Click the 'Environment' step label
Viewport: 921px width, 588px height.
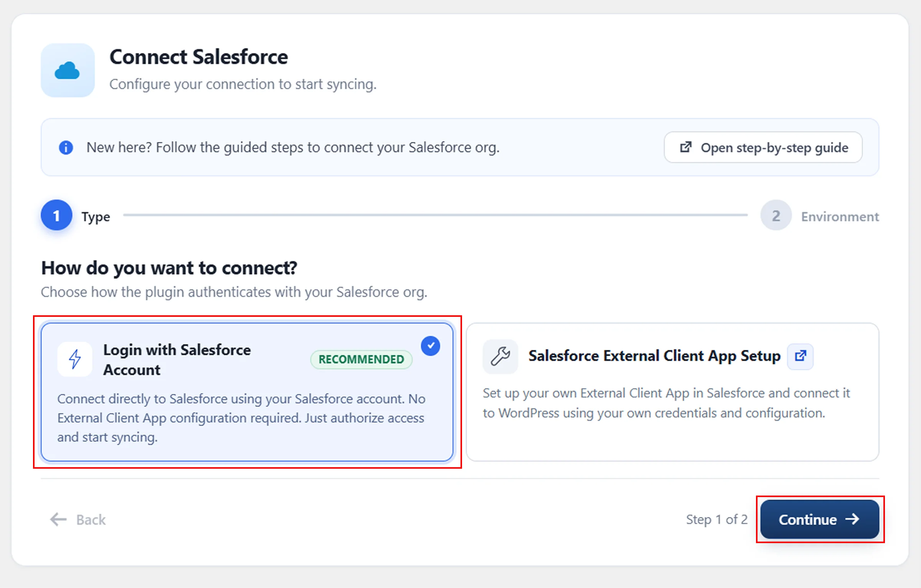(x=840, y=216)
